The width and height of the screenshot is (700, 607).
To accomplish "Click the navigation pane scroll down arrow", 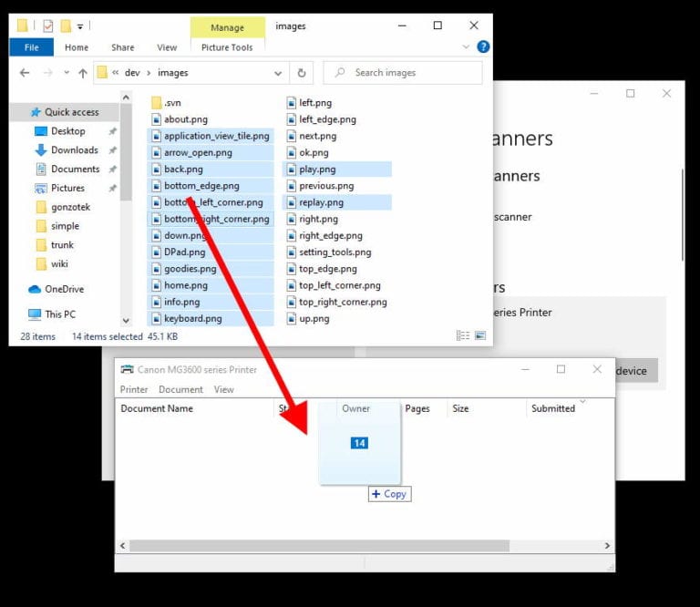I will (126, 320).
